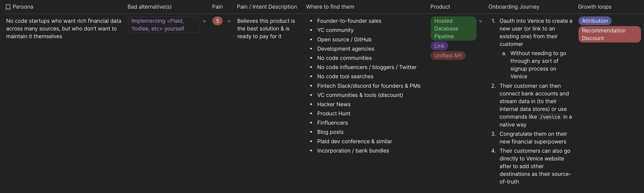Image resolution: width=644 pixels, height=193 pixels.
Task: Expand the Pain score dropdown arrow
Action: (x=229, y=21)
